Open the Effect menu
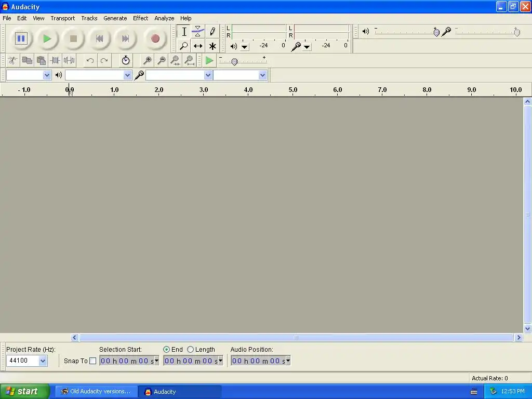 pos(140,18)
